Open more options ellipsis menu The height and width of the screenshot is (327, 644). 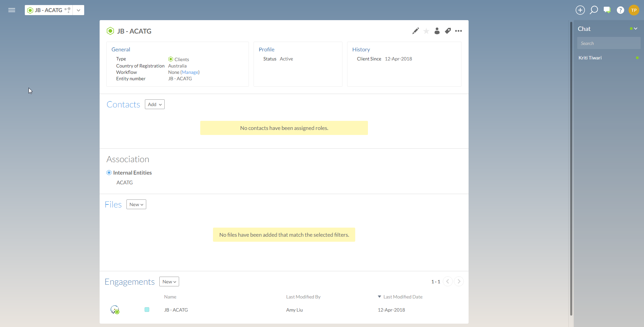tap(459, 31)
